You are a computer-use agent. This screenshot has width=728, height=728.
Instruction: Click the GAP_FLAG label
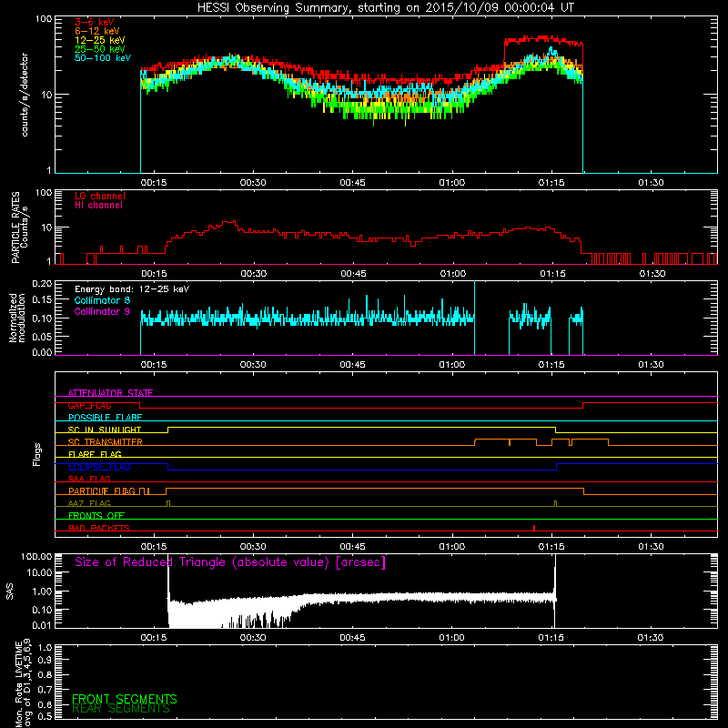(x=89, y=405)
